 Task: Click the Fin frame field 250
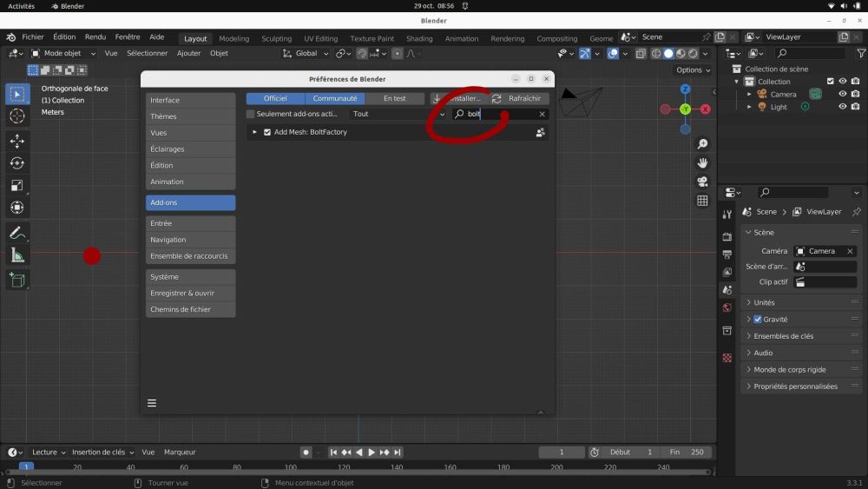click(x=687, y=453)
